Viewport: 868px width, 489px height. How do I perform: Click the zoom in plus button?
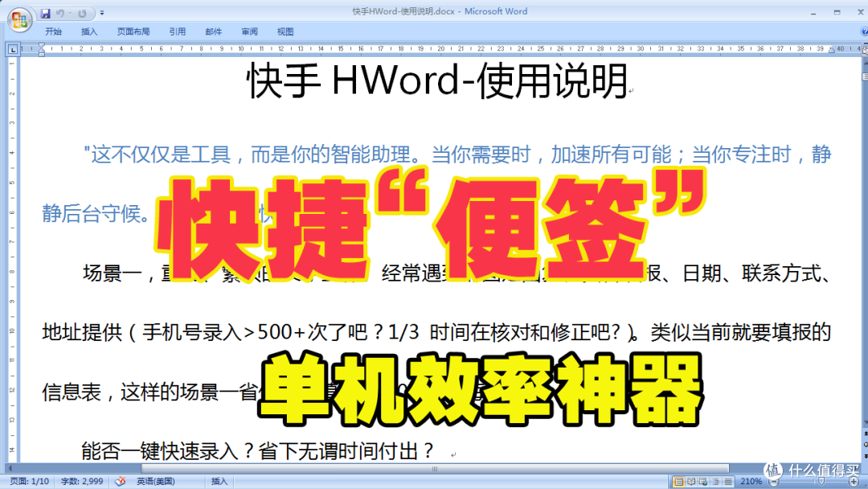point(854,483)
